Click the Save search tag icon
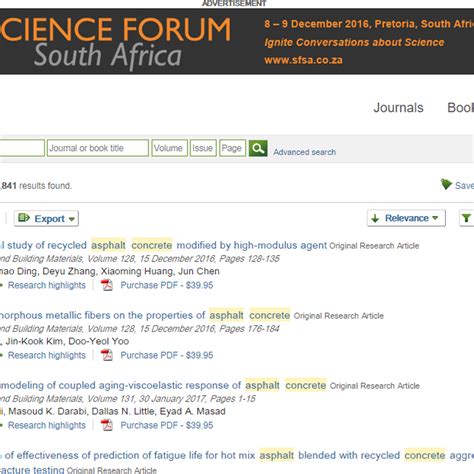Viewport: 474px width, 474px height. [x=446, y=184]
